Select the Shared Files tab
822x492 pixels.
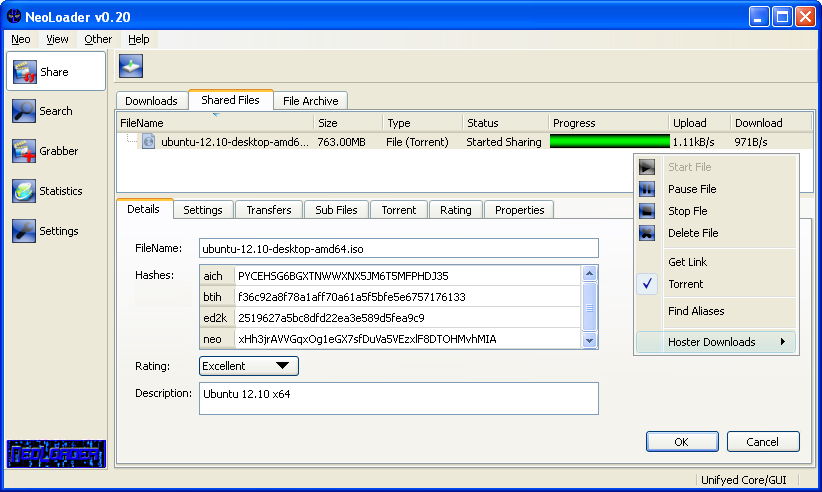click(230, 100)
